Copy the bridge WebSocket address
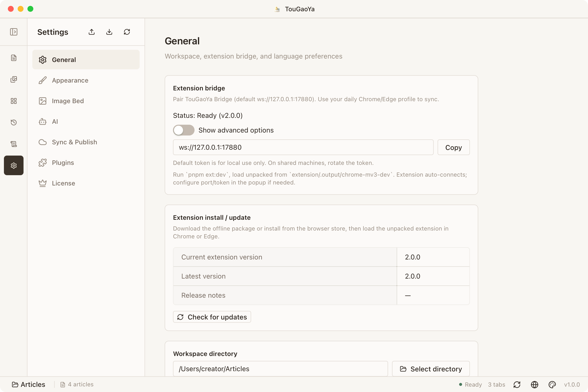The width and height of the screenshot is (588, 392). tap(453, 147)
